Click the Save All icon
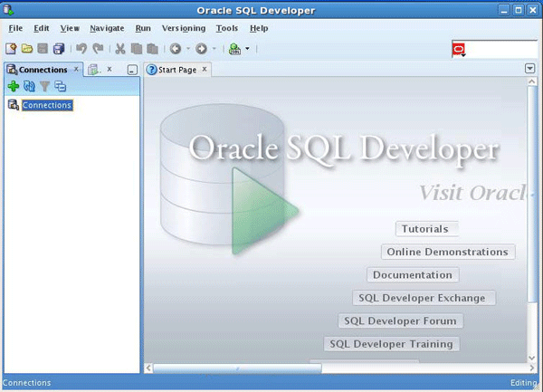 tap(59, 49)
